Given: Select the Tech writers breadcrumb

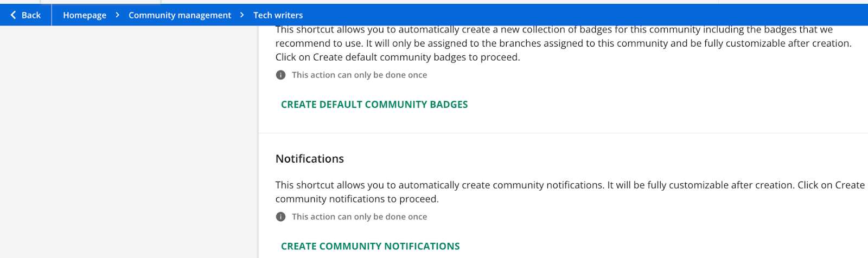Looking at the screenshot, I should click(x=278, y=15).
